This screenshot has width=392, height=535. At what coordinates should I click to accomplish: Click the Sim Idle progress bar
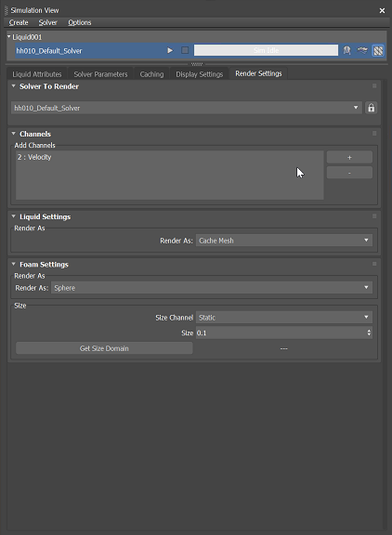tap(266, 50)
